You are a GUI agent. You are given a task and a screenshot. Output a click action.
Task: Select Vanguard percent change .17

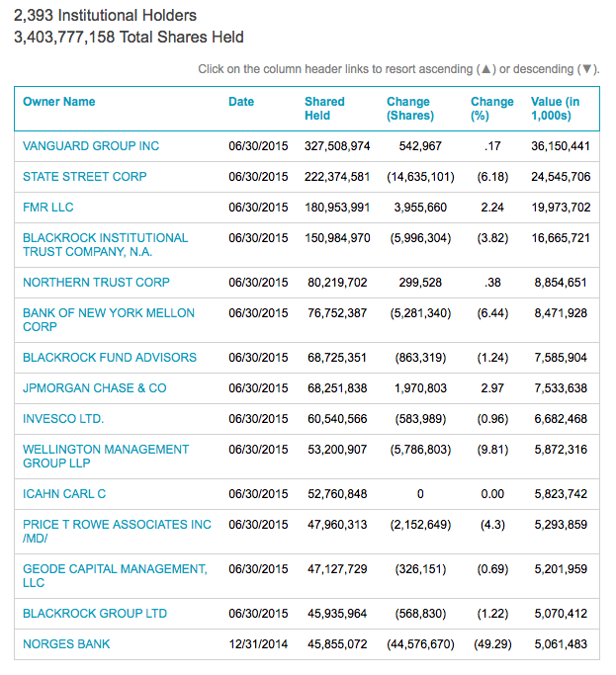tap(492, 146)
